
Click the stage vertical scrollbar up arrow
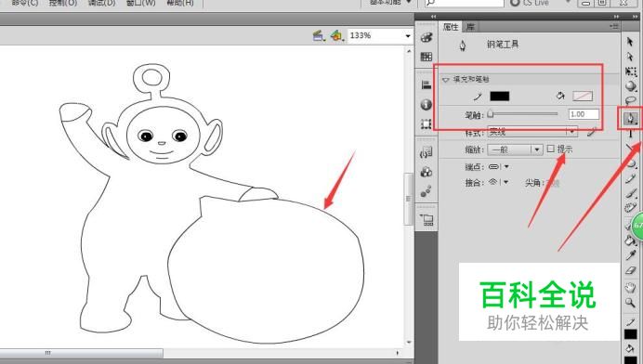pos(409,51)
